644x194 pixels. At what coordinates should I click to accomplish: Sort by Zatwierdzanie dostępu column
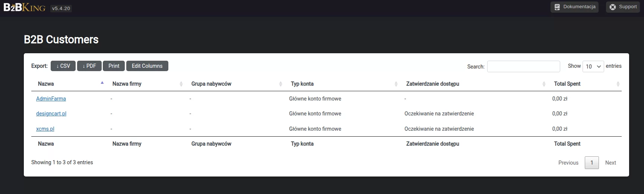coord(432,84)
